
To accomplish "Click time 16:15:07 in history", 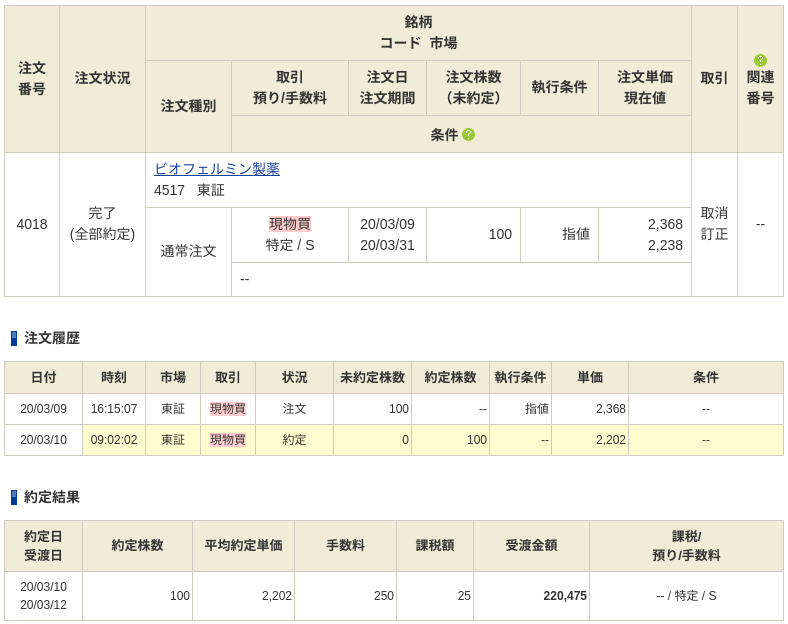I will pos(114,409).
